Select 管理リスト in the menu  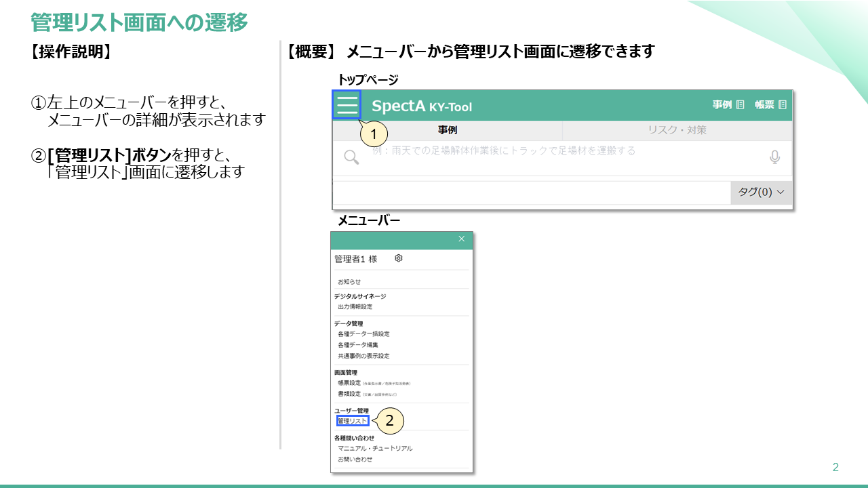click(x=353, y=421)
